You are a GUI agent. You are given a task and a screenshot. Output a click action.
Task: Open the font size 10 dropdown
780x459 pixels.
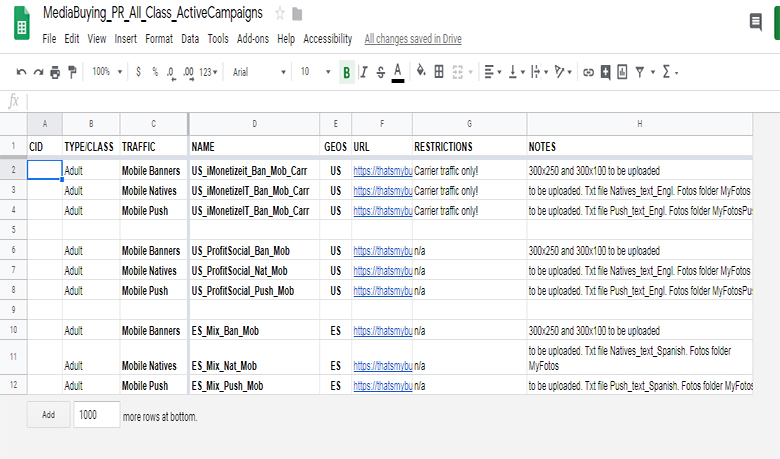pos(315,73)
